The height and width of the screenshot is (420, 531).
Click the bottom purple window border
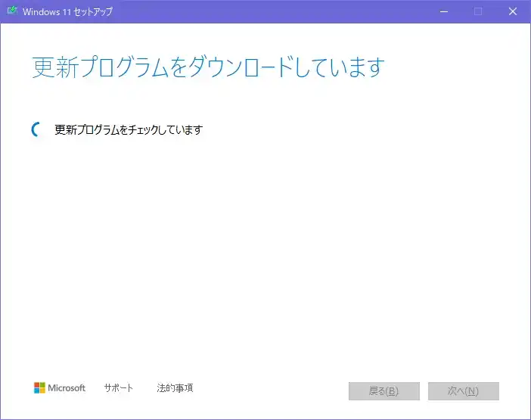pos(265,418)
